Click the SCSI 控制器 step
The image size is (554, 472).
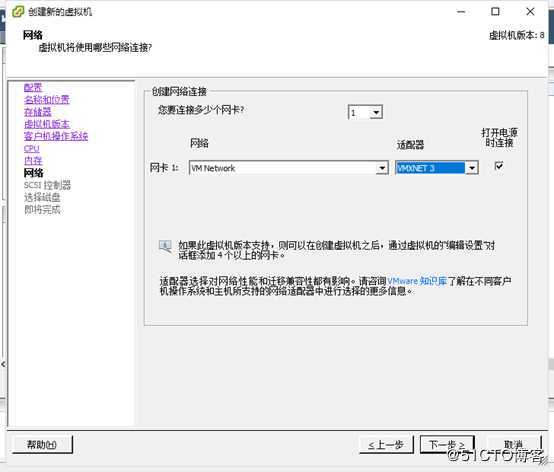[x=47, y=185]
